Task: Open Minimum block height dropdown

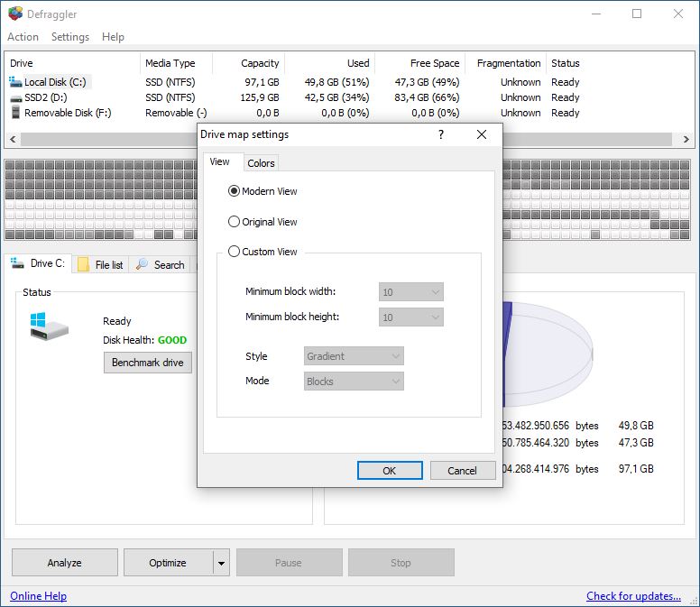Action: (411, 317)
